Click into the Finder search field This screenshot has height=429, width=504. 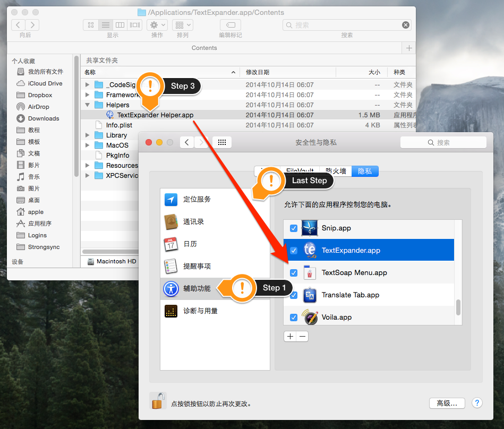347,25
